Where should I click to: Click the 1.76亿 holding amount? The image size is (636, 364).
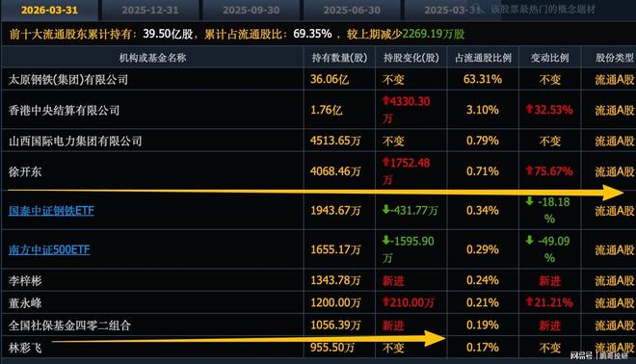327,110
